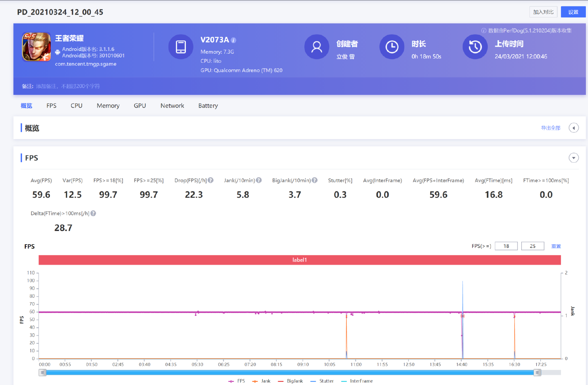The width and height of the screenshot is (588, 385).
Task: Collapse the FPS section with down arrow
Action: point(573,158)
